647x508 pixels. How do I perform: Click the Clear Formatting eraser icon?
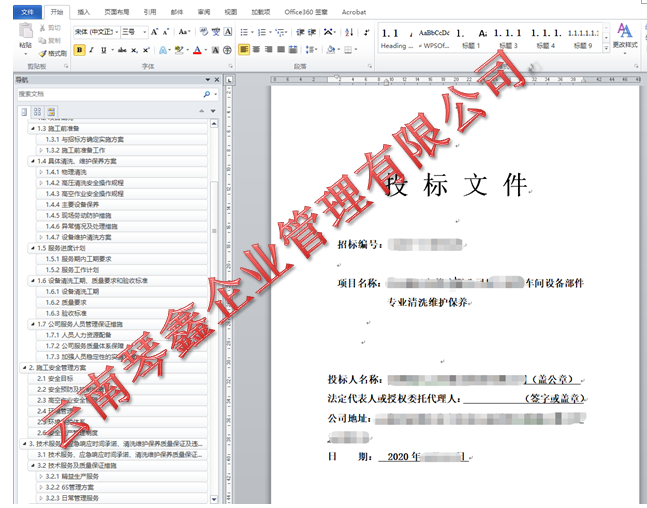tap(204, 32)
